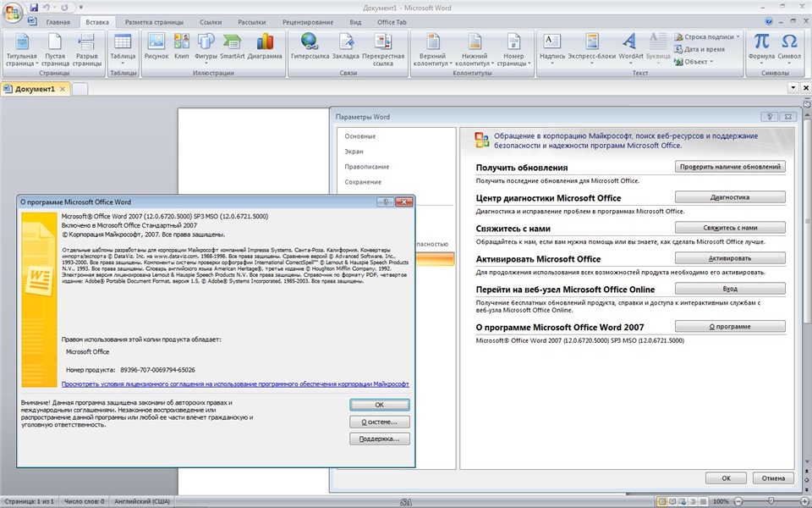Open the Office Tab list dropdown arrow

[793, 88]
